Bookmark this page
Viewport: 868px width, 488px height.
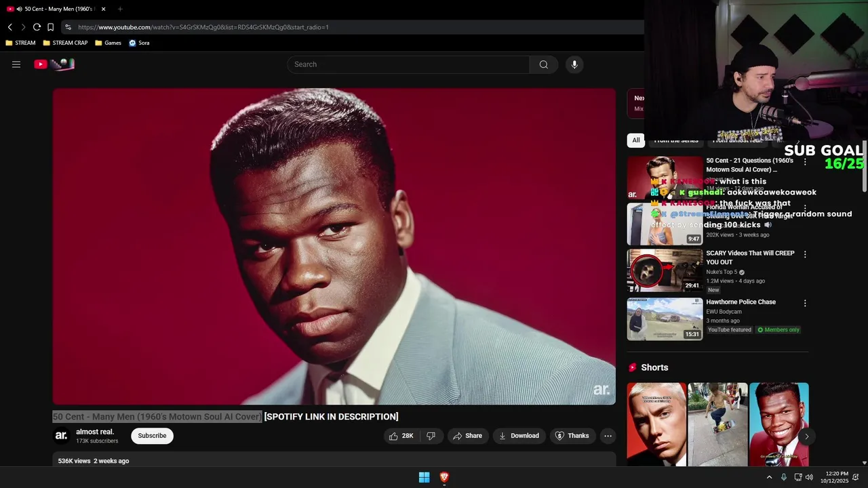(50, 27)
